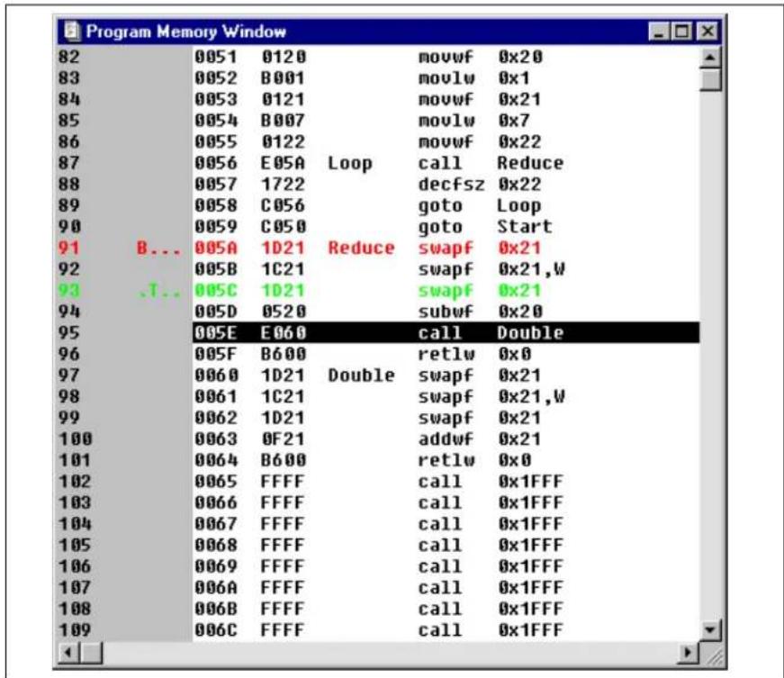Click the Program Memory Window title icon
Viewport: 784px width, 678px height.
[71, 32]
